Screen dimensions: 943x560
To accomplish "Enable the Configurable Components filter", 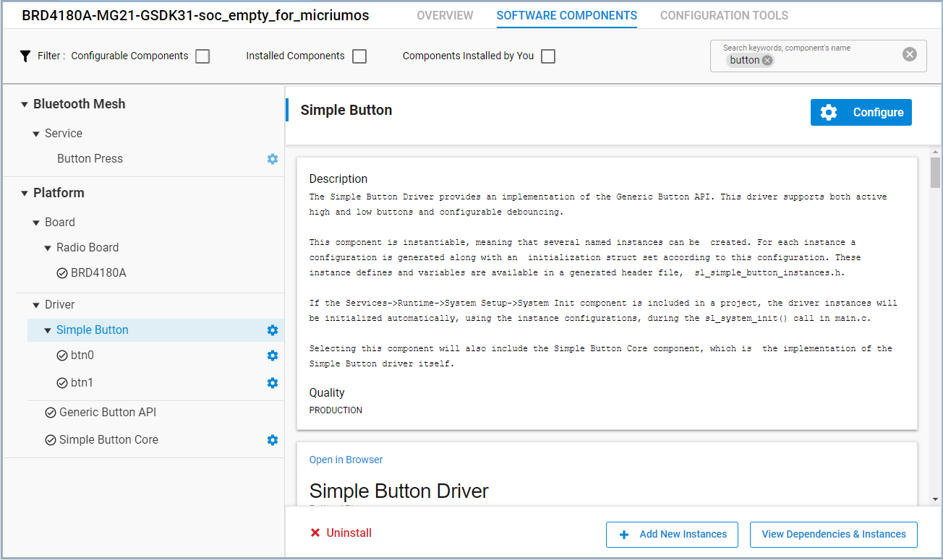I will (x=202, y=56).
